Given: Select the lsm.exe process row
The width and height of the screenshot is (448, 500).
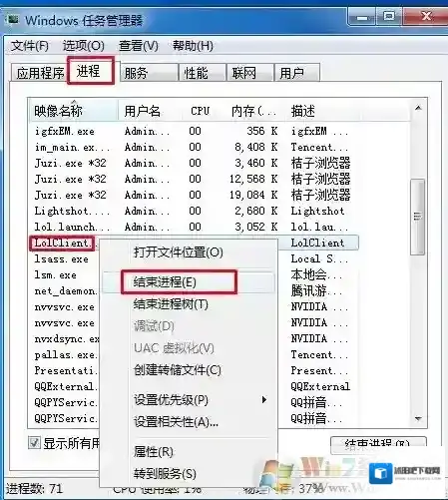Looking at the screenshot, I should click(65, 274).
